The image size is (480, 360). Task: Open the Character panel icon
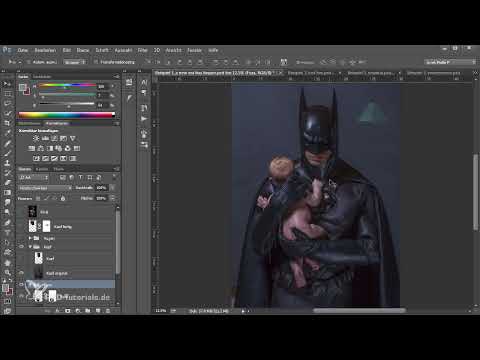(x=144, y=82)
